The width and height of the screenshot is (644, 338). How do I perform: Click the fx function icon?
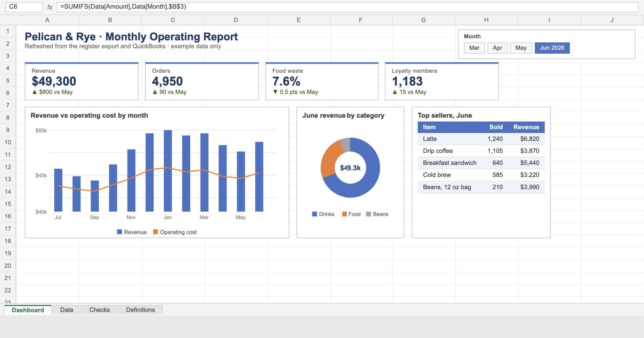click(50, 7)
